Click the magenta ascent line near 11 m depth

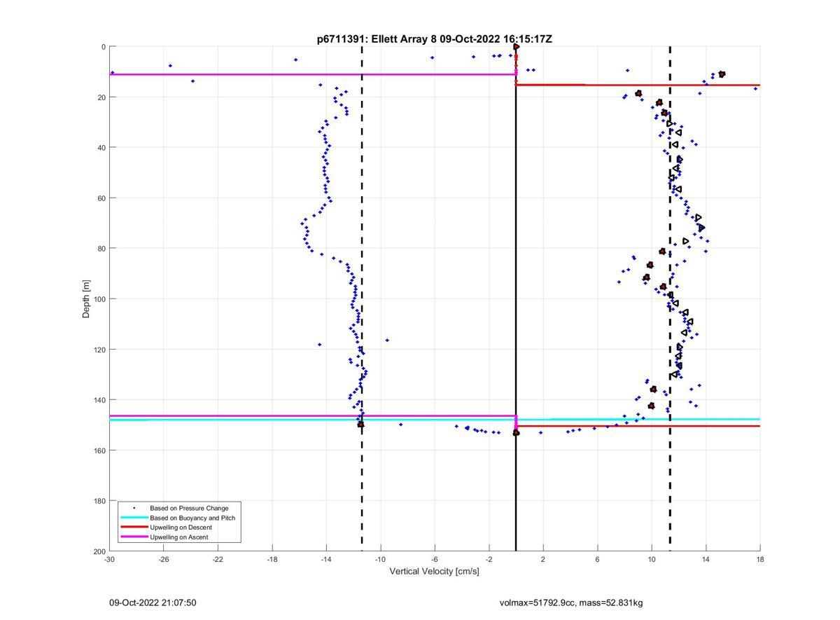(312, 74)
